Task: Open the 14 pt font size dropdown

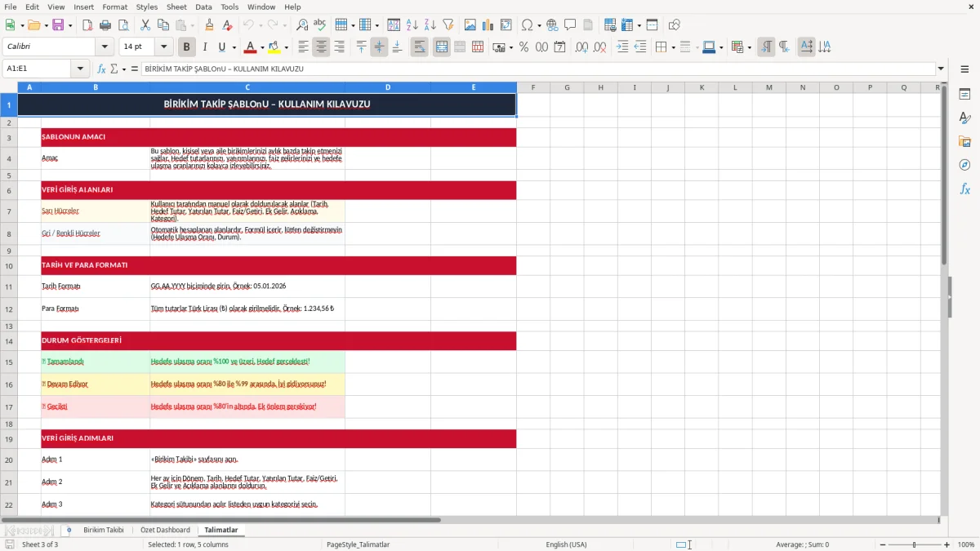Action: (163, 47)
